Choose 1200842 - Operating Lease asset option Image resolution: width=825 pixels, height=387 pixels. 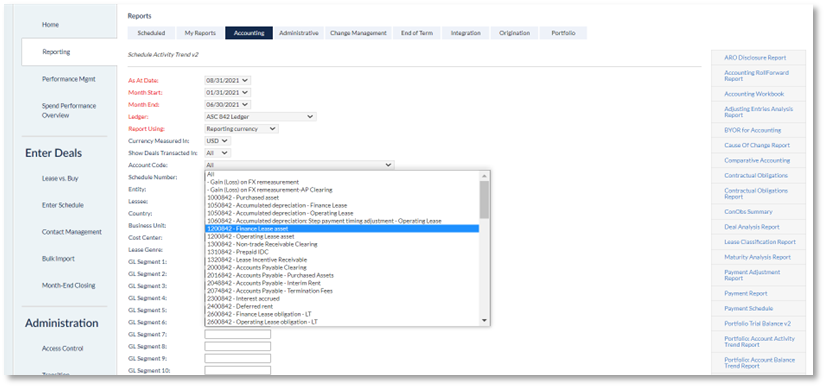click(x=342, y=237)
